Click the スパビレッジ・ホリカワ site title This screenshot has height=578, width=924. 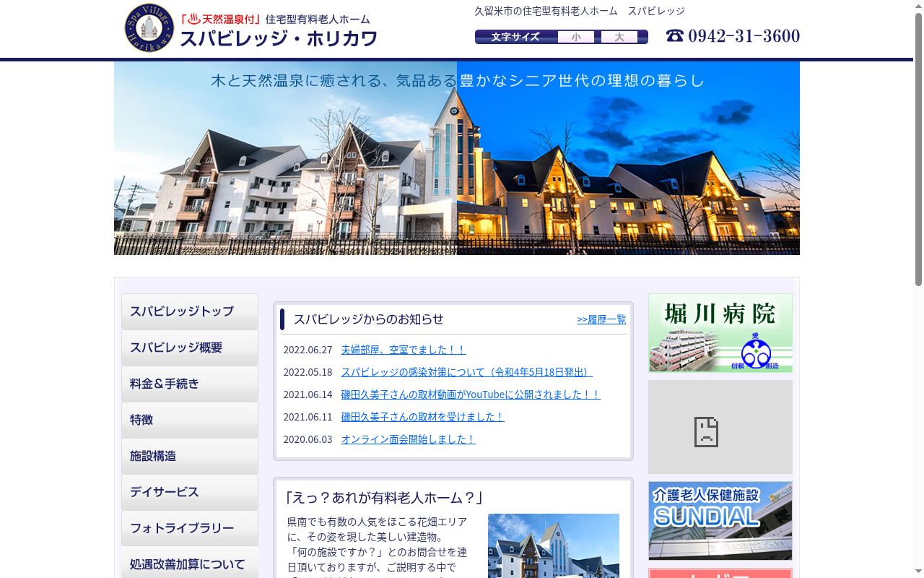click(279, 38)
